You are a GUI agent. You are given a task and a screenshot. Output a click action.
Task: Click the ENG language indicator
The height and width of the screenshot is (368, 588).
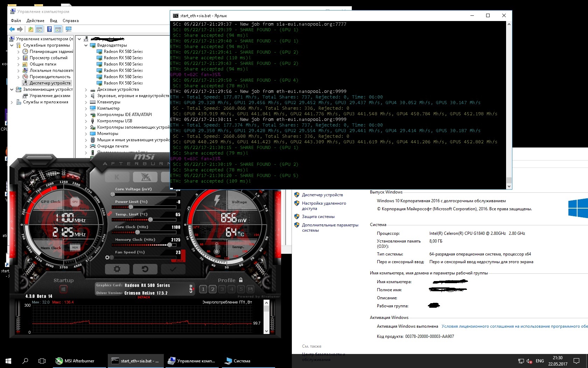point(540,361)
